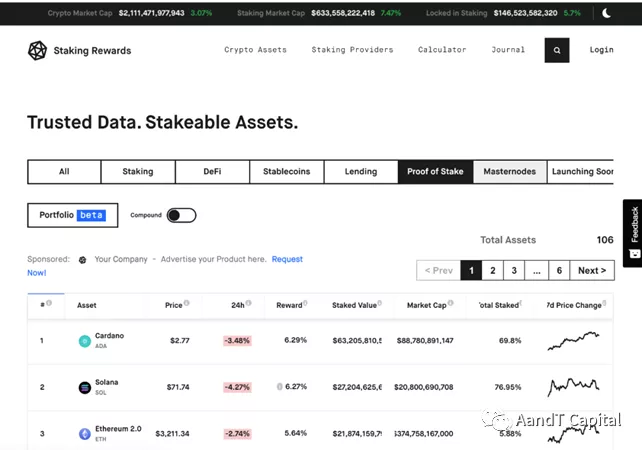Viewport: 642px width, 450px height.
Task: Sort by the Total Staked column header
Action: click(x=499, y=305)
